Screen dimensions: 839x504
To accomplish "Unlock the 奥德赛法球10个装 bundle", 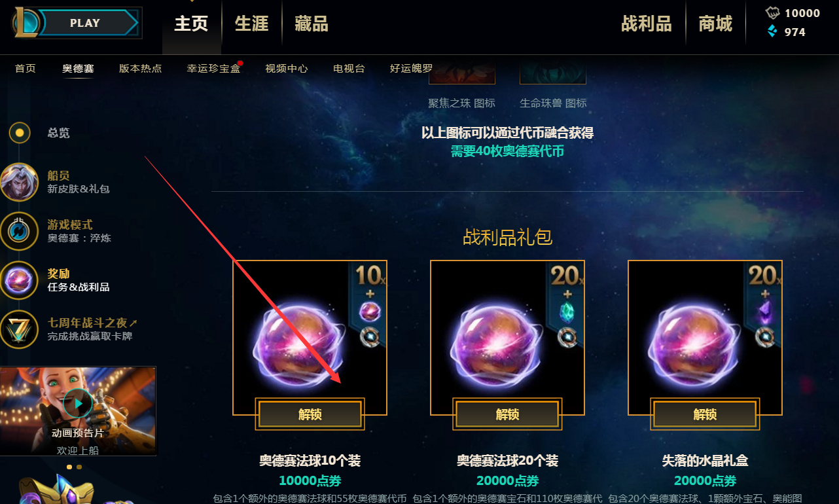I will click(x=310, y=414).
